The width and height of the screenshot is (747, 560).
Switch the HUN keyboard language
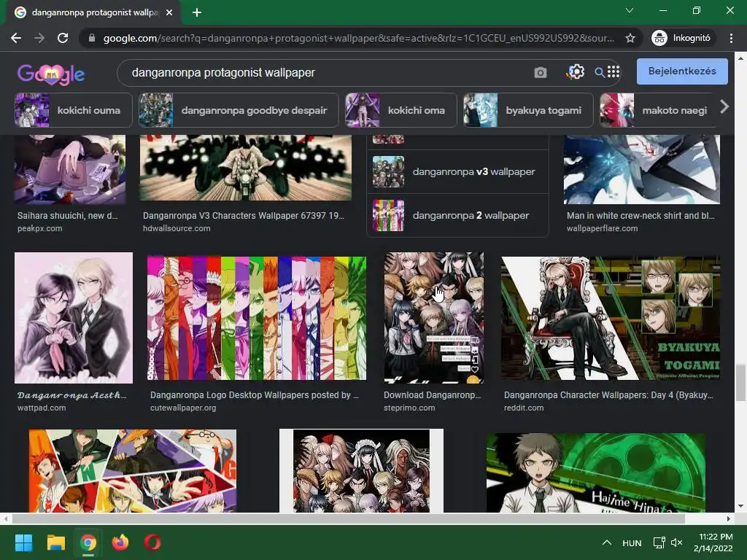click(632, 542)
